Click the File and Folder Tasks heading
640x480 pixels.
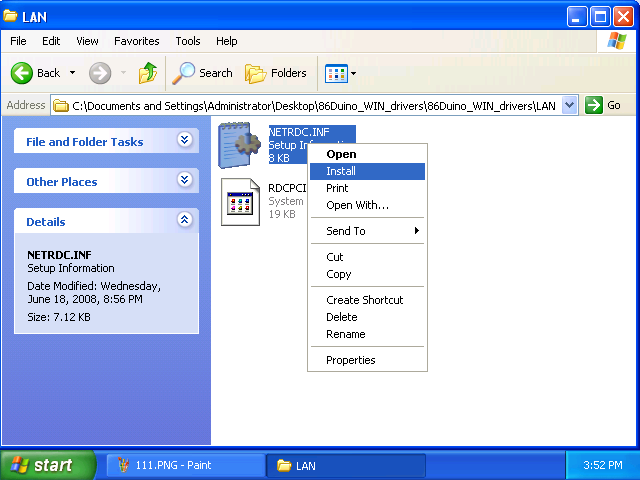(x=84, y=142)
